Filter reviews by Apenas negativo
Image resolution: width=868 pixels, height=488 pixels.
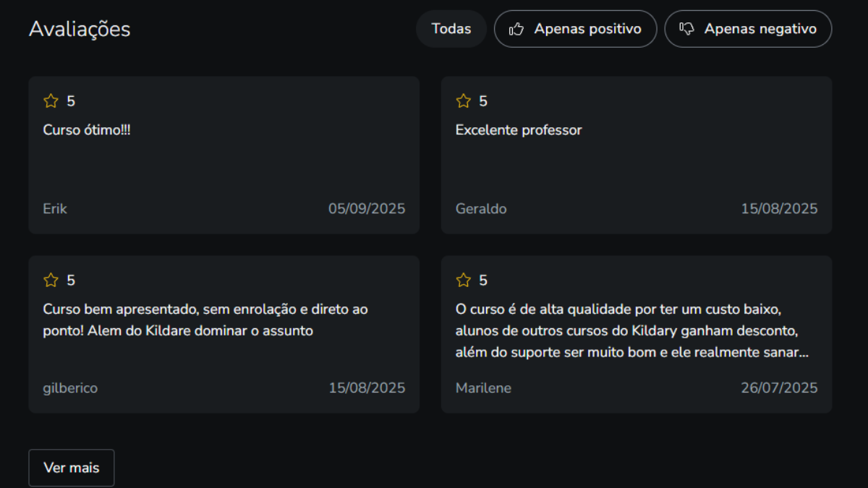pyautogui.click(x=748, y=29)
